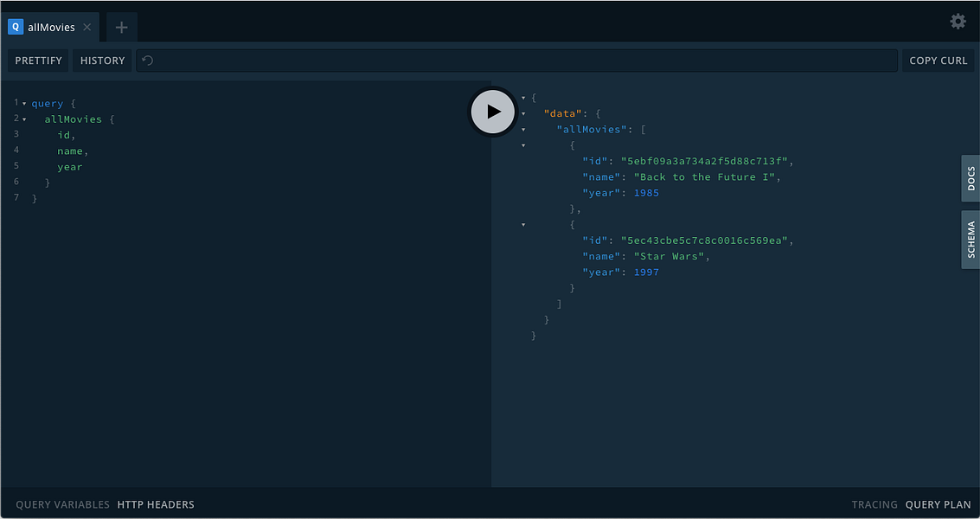Collapse allMovies block on line 2
Screen dimensions: 980x519
coord(24,119)
